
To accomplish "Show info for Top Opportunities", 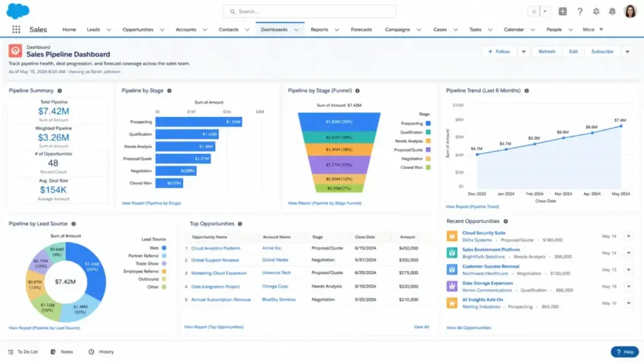I will (240, 224).
